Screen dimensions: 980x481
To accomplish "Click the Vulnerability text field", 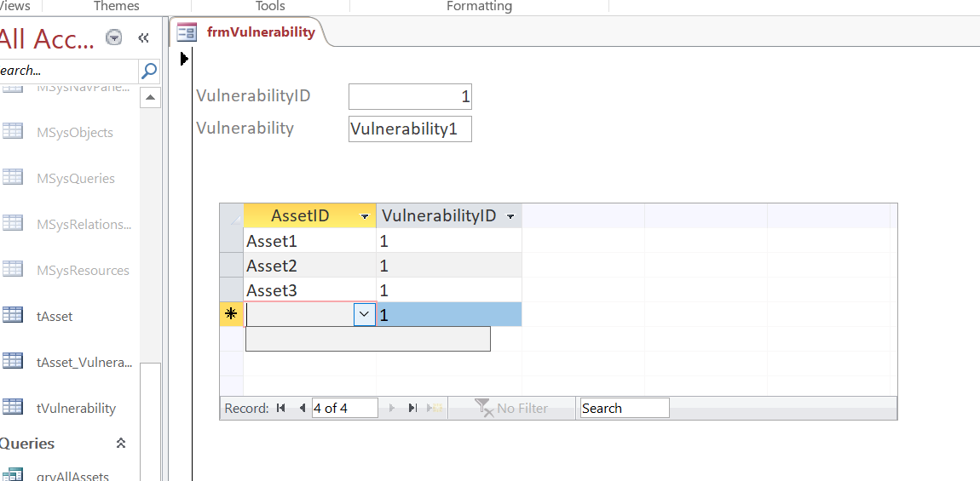I will click(x=410, y=129).
